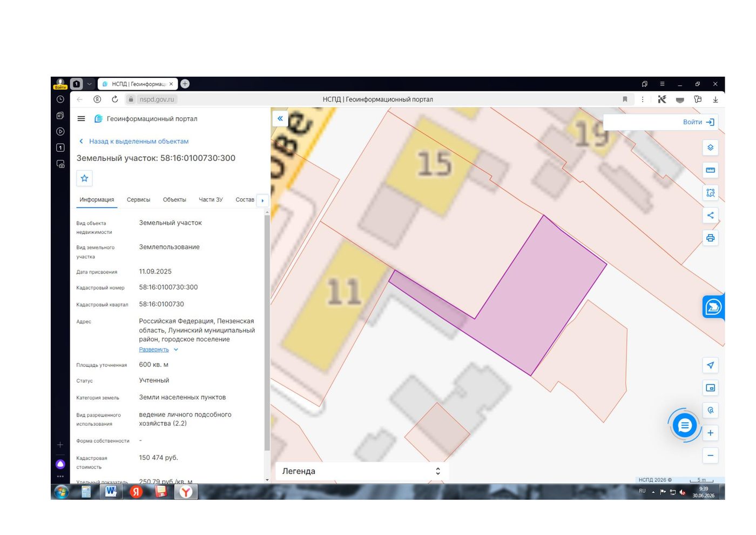Open the map layers icon
Screen dimensions: 756x535
(710, 148)
